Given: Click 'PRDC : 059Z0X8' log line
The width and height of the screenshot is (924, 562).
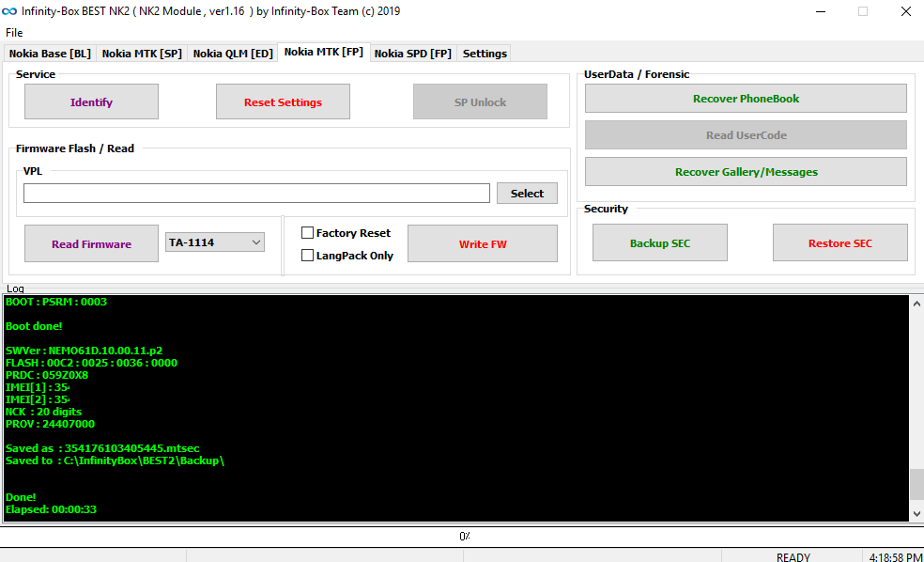Looking at the screenshot, I should [x=47, y=375].
